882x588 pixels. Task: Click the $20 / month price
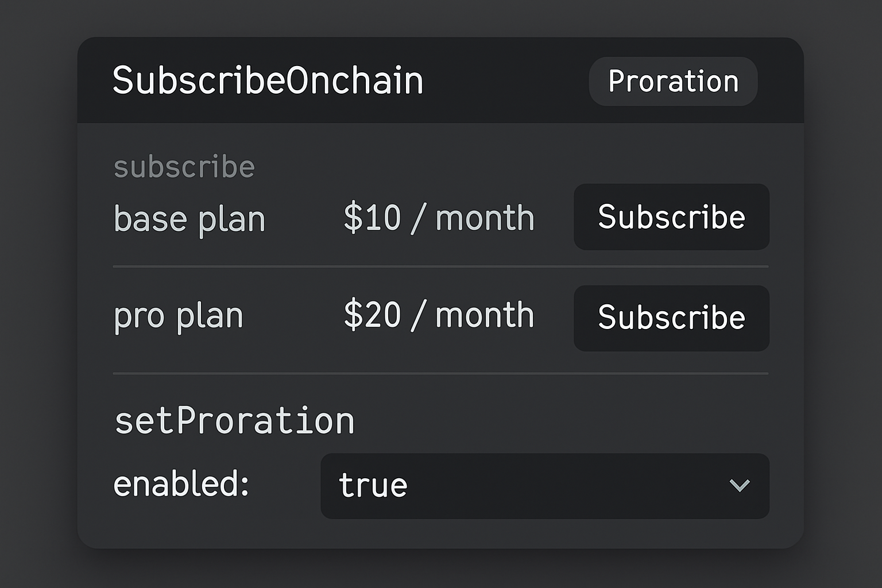[x=439, y=314]
